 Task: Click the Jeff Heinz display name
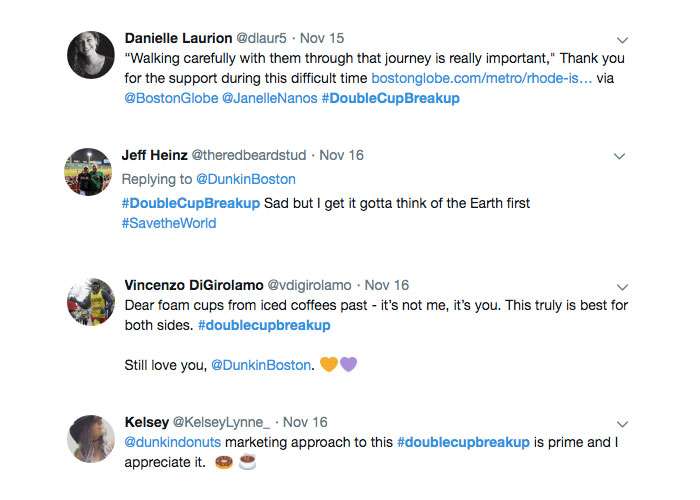tap(154, 155)
